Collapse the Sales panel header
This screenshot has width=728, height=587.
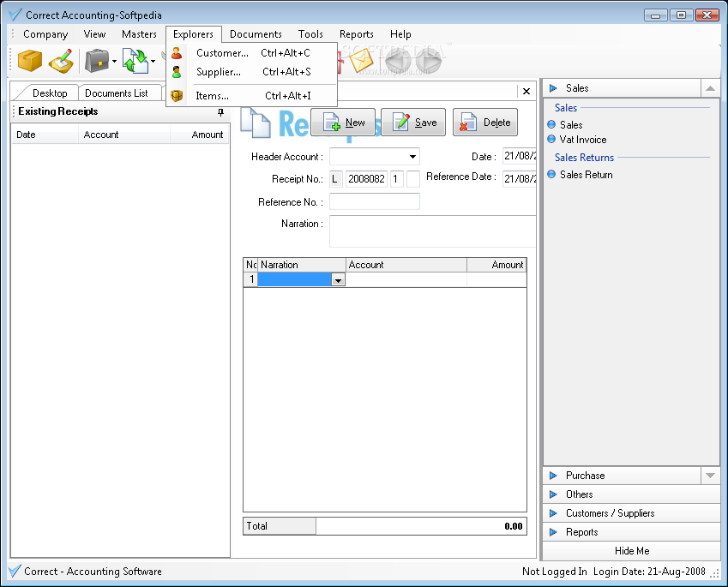coord(623,88)
